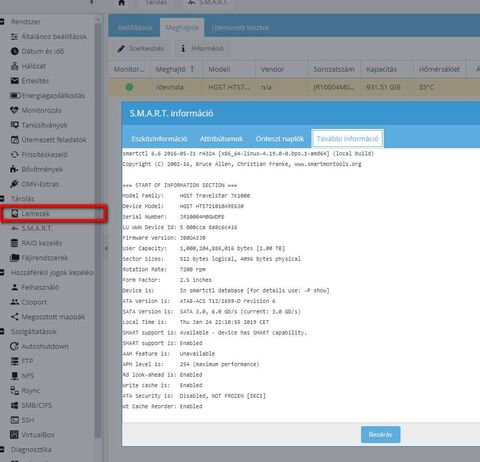This screenshot has height=462, width=480.
Task: Open the Csoport group icon
Action: [x=14, y=302]
